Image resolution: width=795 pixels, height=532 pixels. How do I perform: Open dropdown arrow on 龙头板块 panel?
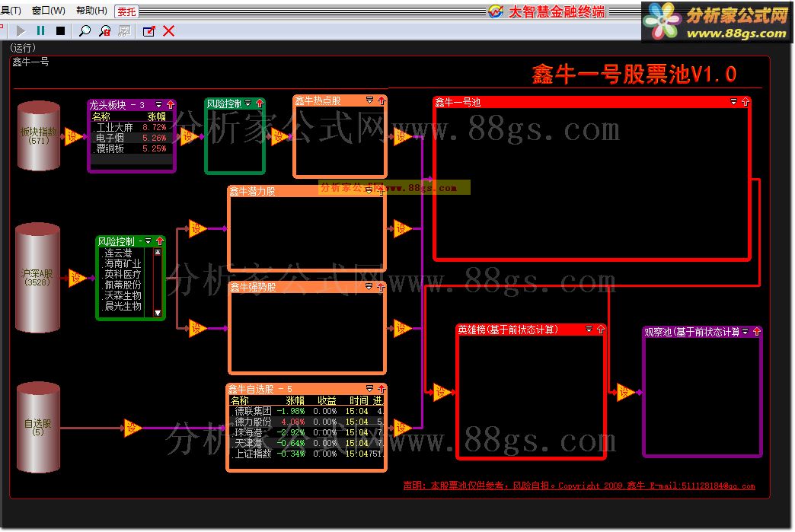coord(158,104)
